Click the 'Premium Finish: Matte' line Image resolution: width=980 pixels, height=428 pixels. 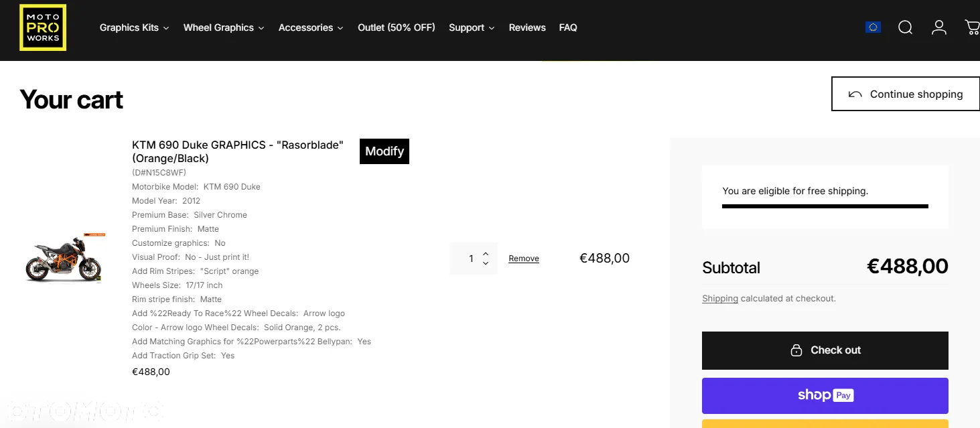pos(176,229)
